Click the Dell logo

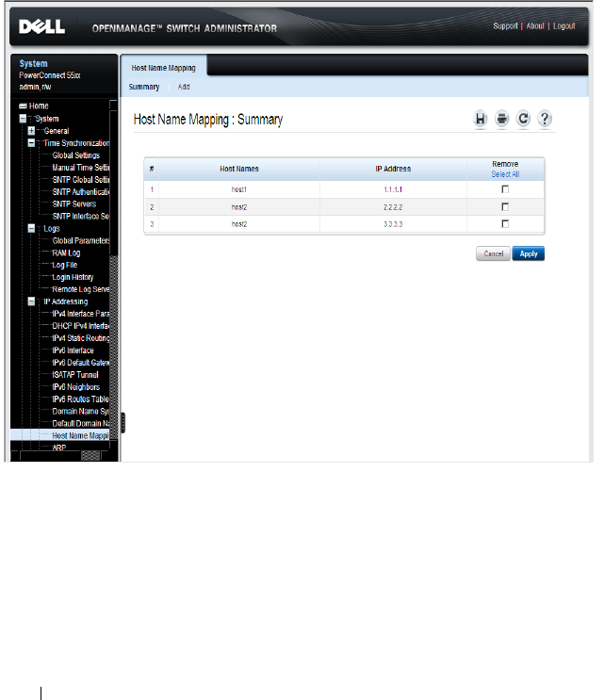(42, 26)
